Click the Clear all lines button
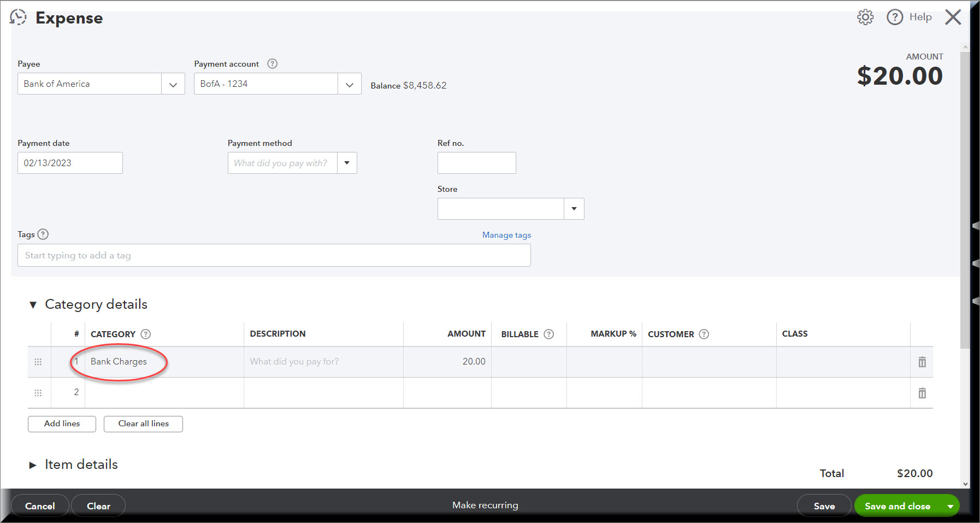 point(143,424)
